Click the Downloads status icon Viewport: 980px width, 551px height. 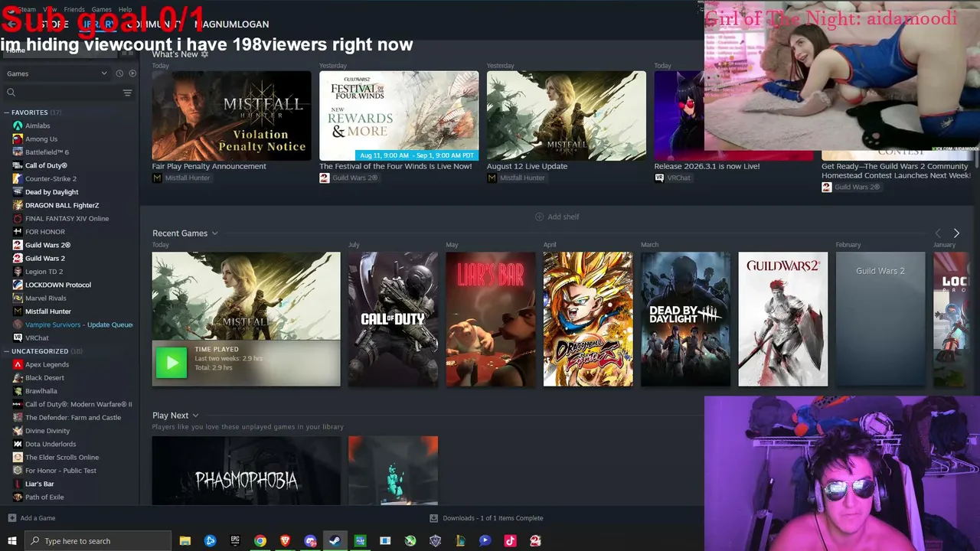[x=433, y=518]
